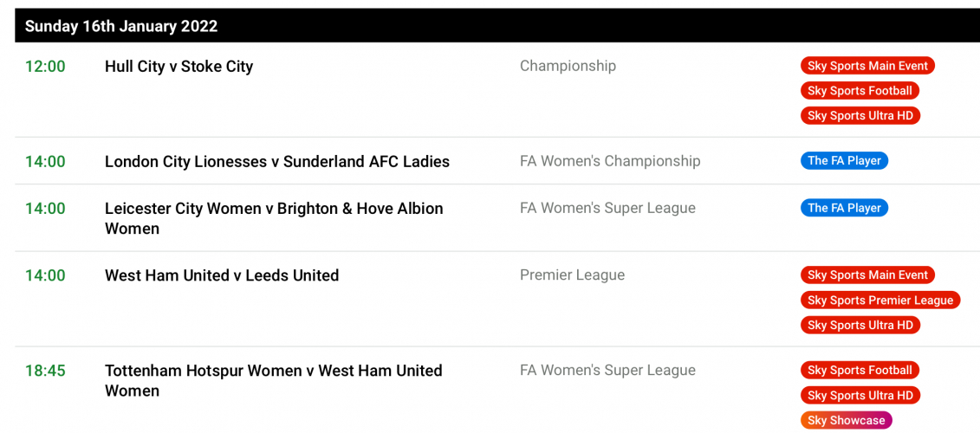Click Sky Sports Ultra HD badge for West Ham v Leeds
The image size is (980, 433).
point(860,326)
